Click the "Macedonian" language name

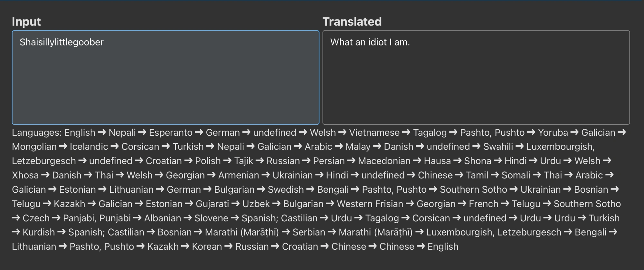click(384, 161)
